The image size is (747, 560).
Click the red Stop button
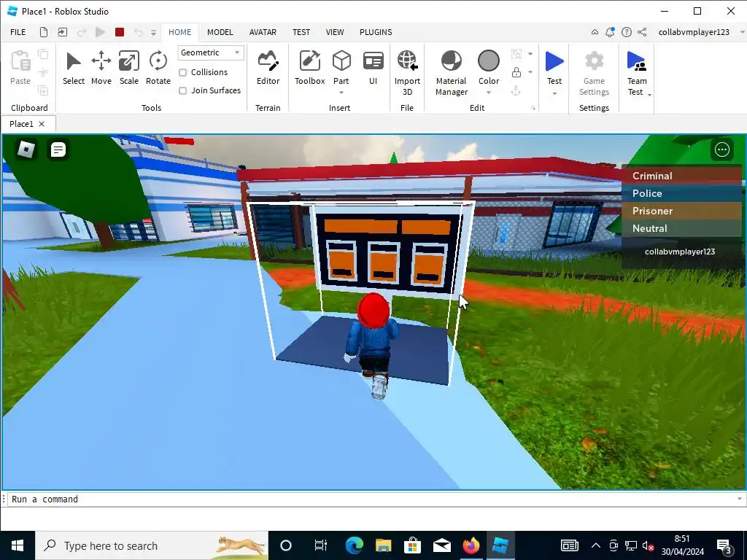point(120,32)
